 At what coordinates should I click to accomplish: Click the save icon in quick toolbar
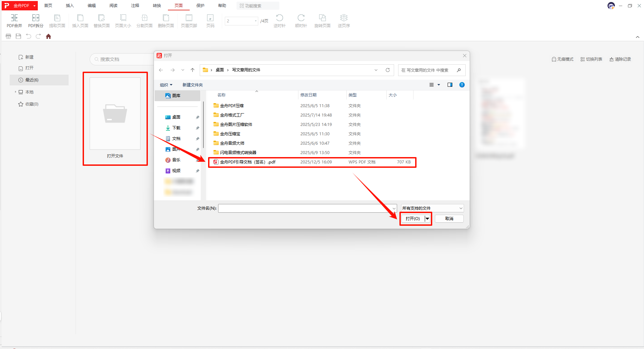pos(18,37)
